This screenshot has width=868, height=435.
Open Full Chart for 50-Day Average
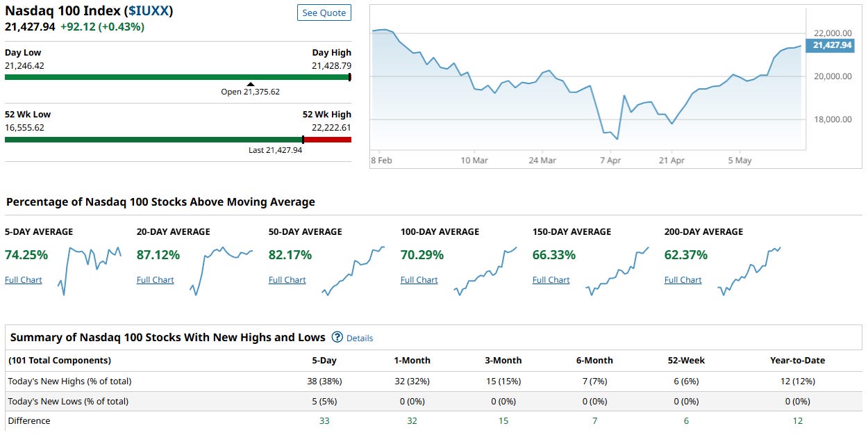(287, 280)
